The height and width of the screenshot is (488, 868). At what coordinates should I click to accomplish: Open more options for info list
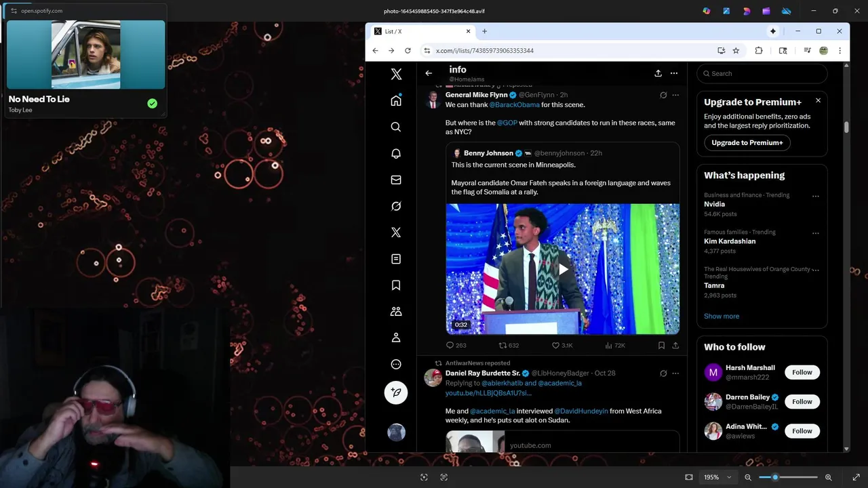[673, 73]
